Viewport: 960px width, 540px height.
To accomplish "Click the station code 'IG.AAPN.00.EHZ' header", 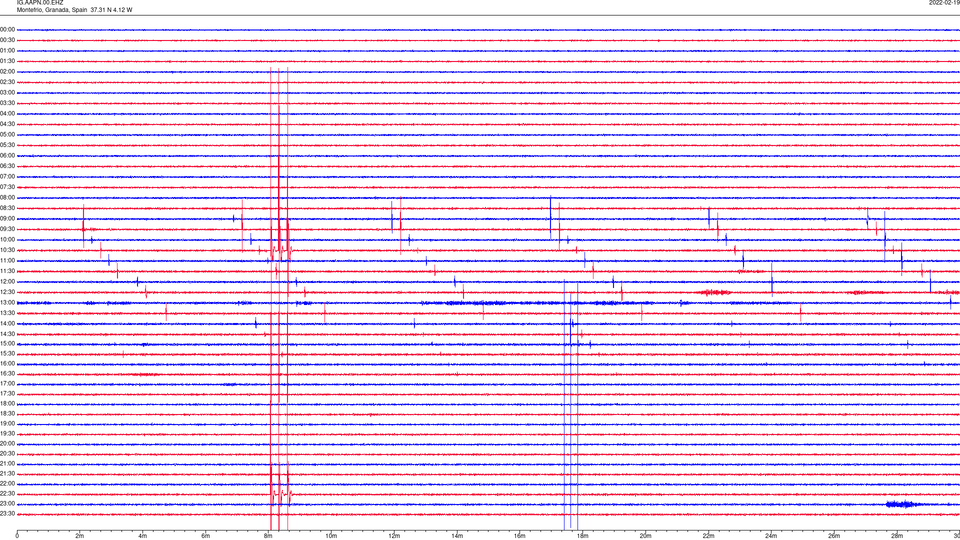I will (40, 2).
